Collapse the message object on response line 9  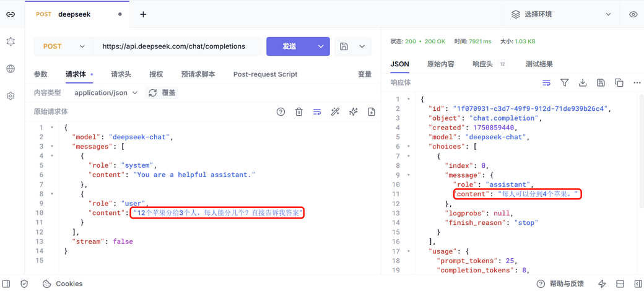pyautogui.click(x=408, y=175)
